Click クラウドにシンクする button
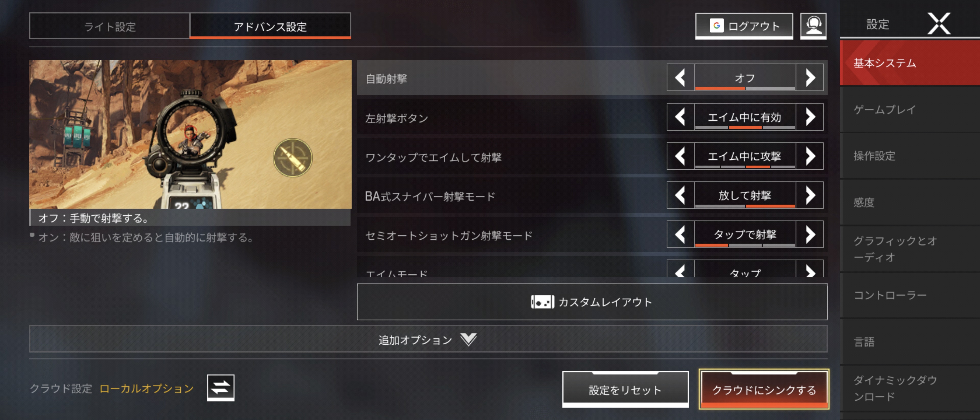The image size is (980, 420). coord(764,389)
